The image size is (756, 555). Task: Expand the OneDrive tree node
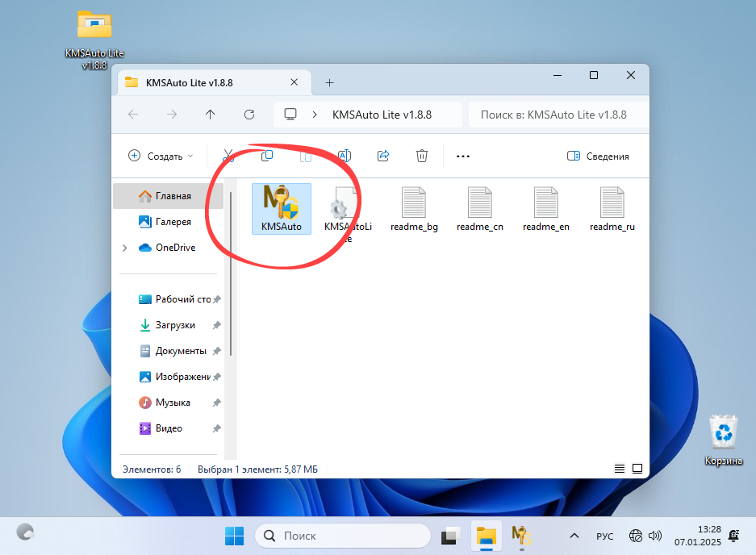click(124, 248)
